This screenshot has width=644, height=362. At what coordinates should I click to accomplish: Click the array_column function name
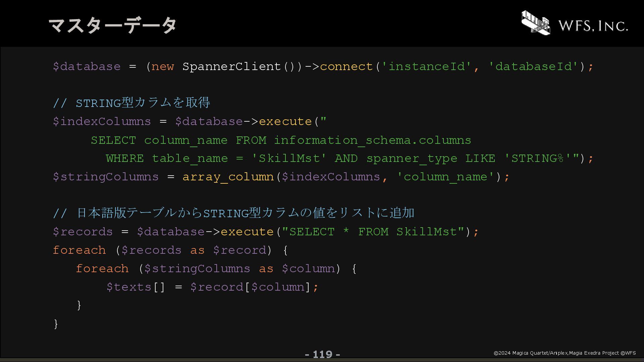[228, 177]
